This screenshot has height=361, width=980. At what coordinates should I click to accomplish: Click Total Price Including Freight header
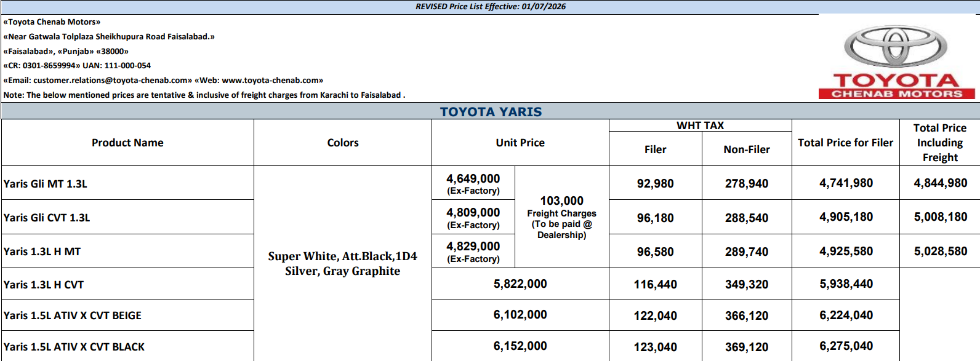[x=940, y=143]
